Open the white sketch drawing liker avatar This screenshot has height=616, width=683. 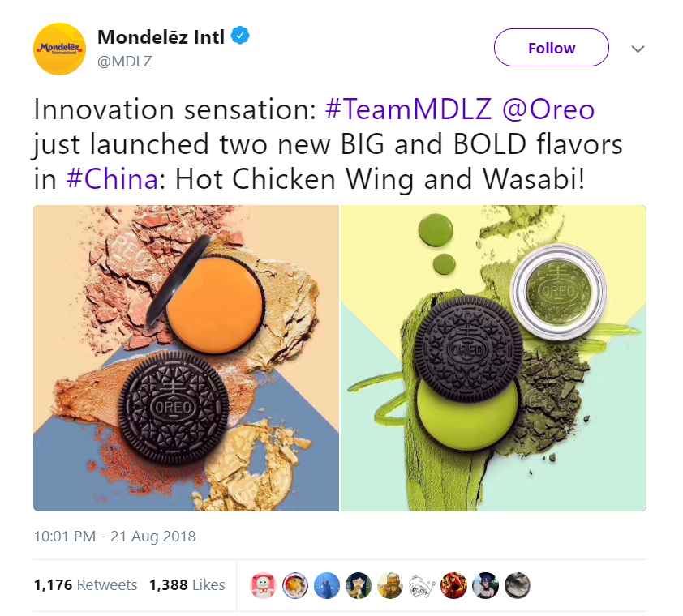tap(422, 585)
